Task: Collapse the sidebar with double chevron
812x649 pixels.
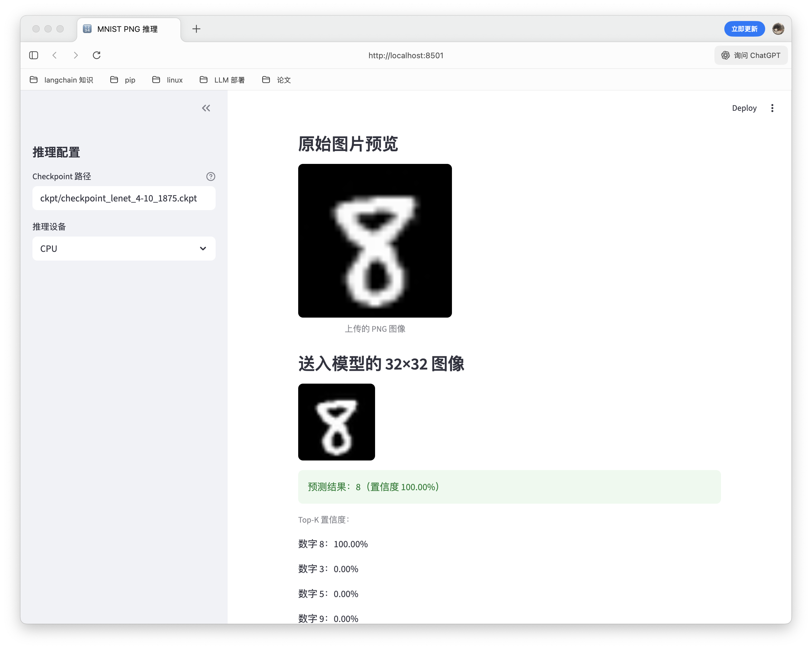Action: 206,108
